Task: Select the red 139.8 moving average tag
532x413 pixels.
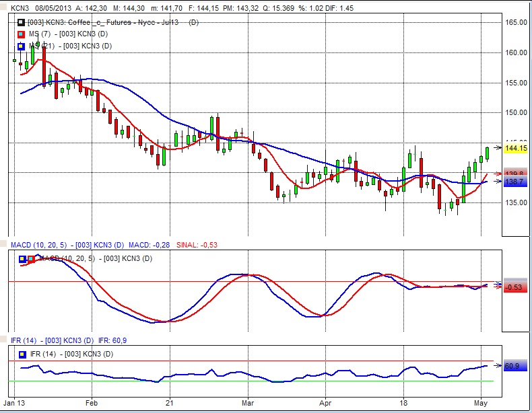Action: [x=515, y=174]
